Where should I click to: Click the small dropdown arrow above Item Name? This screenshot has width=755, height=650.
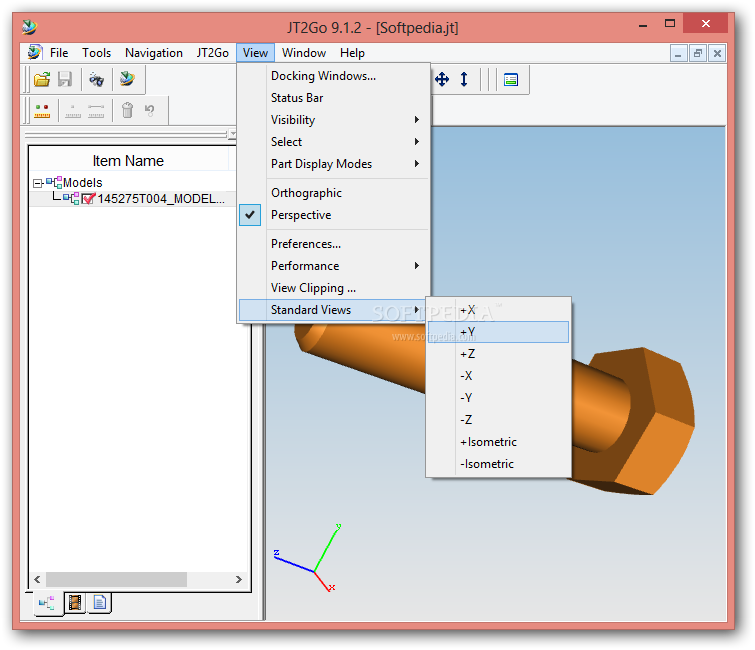coord(233,133)
